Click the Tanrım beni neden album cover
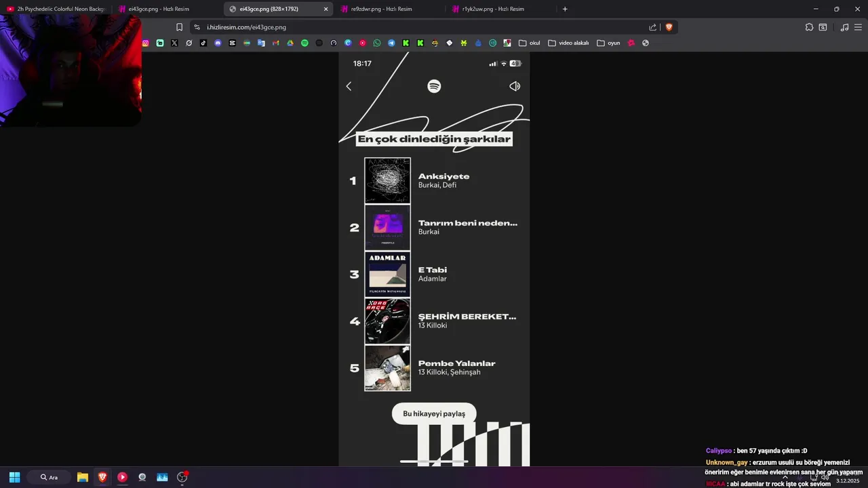 [387, 227]
